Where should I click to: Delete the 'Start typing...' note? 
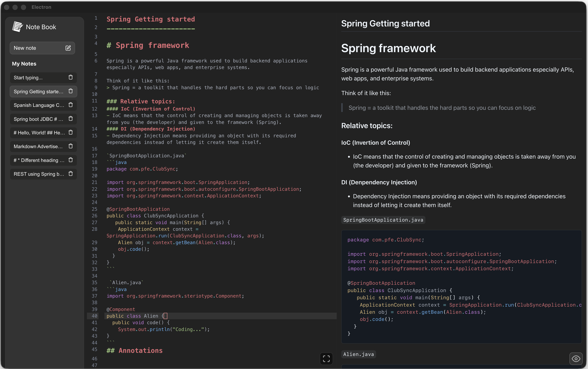coord(71,77)
